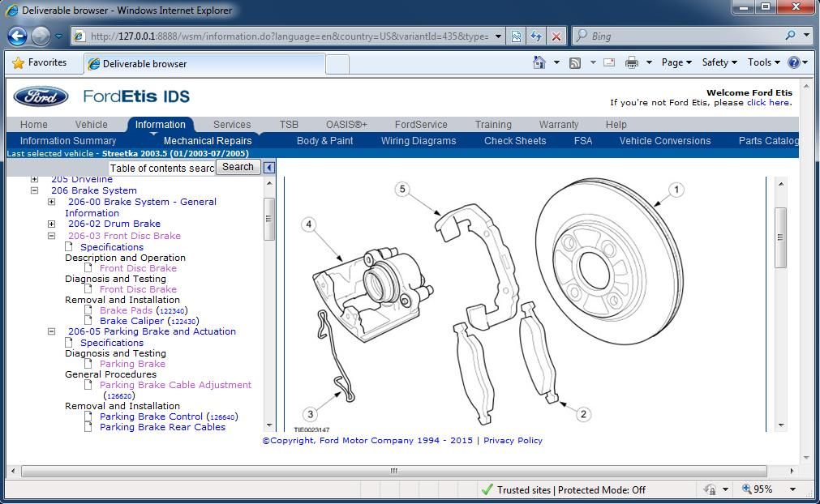Collapse the table of contents panel arrow

point(268,168)
